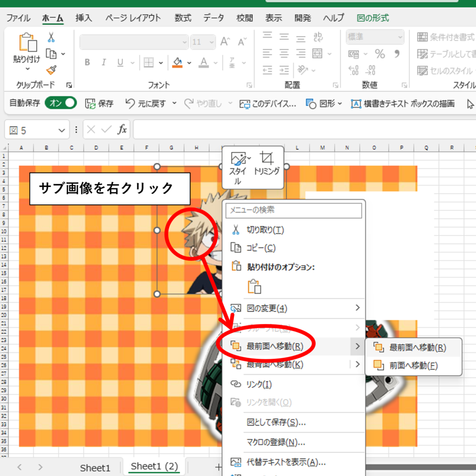Screen dimensions: 476x476
Task: Click the menu search (メニューの検索) field
Action: tap(294, 210)
